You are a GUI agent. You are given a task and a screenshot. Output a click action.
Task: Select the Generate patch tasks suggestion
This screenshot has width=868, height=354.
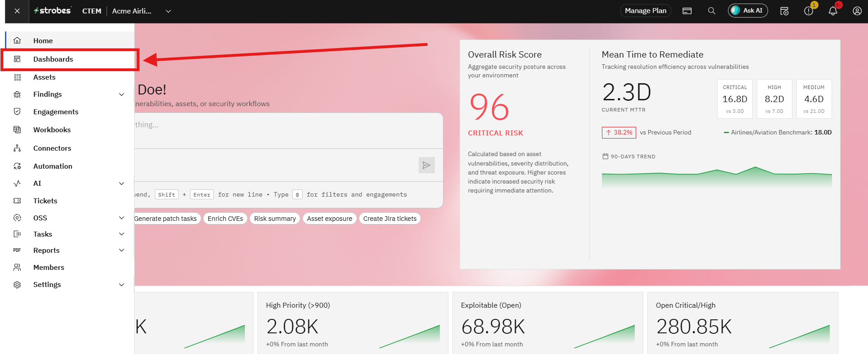pyautogui.click(x=167, y=219)
